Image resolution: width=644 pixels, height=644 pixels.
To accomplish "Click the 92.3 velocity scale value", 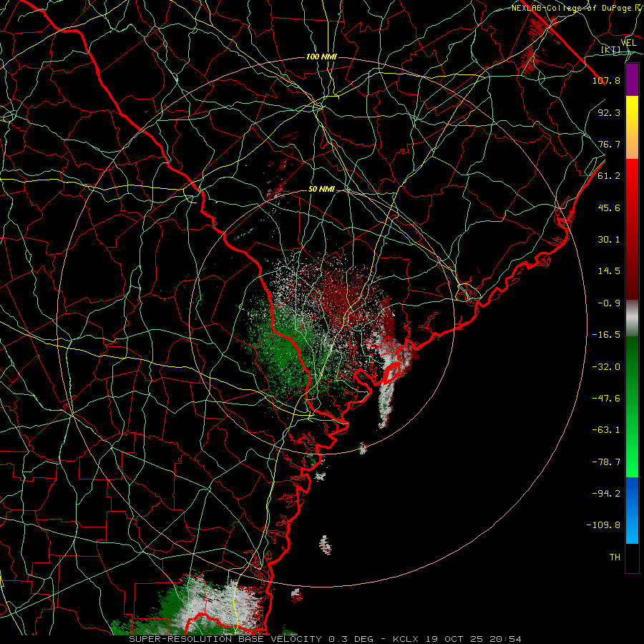I will 609,112.
